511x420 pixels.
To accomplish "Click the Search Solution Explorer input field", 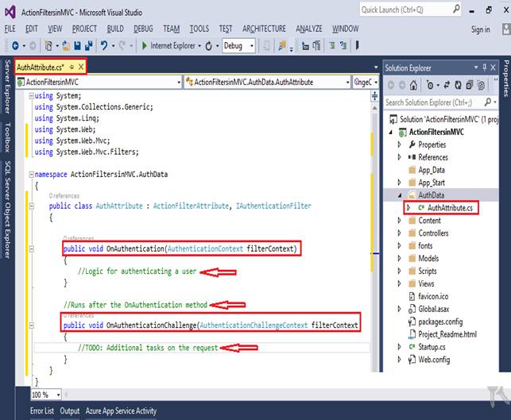I will 433,102.
